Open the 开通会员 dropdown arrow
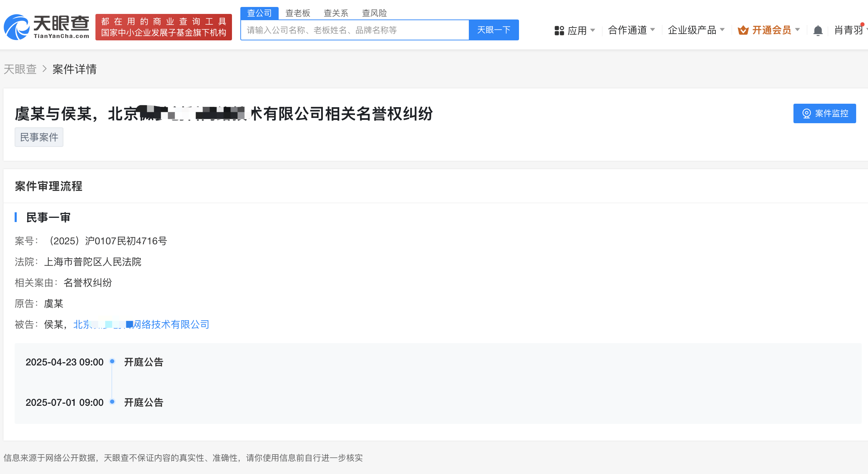The height and width of the screenshot is (474, 868). pos(797,30)
